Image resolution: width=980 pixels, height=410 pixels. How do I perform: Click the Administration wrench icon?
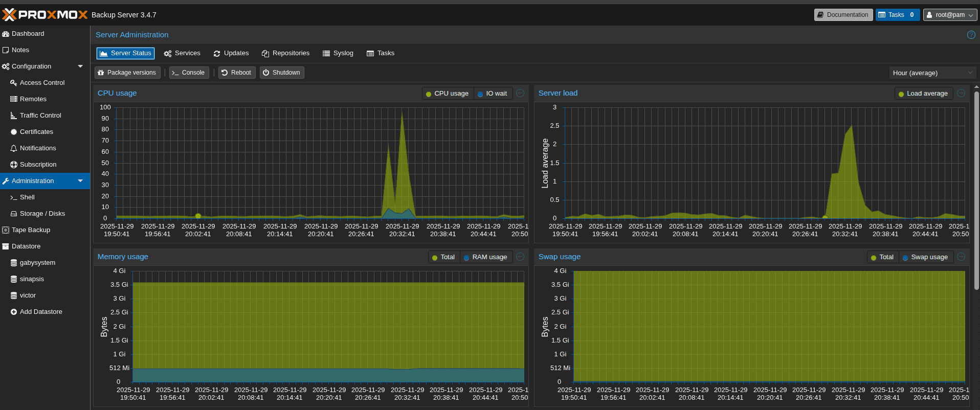click(6, 181)
